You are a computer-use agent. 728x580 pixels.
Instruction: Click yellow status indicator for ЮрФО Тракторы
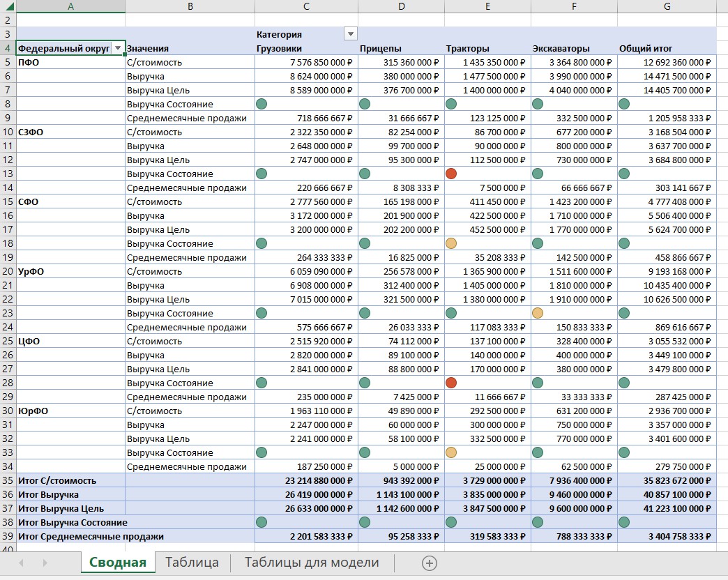point(451,452)
